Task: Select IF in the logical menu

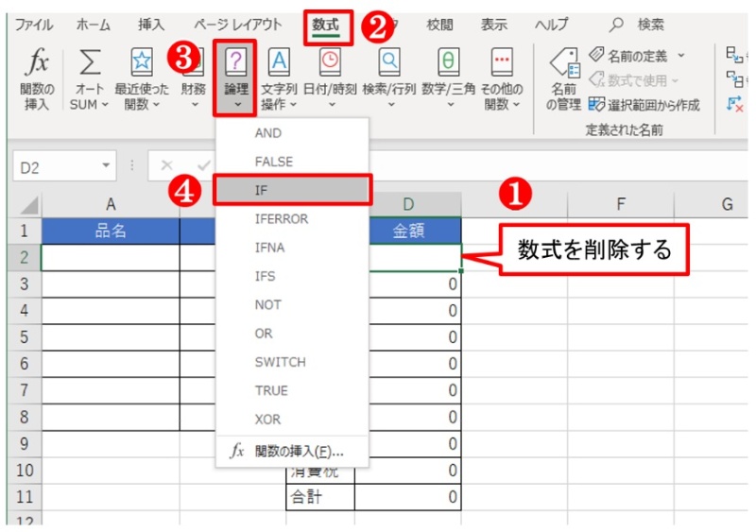Action: click(292, 190)
